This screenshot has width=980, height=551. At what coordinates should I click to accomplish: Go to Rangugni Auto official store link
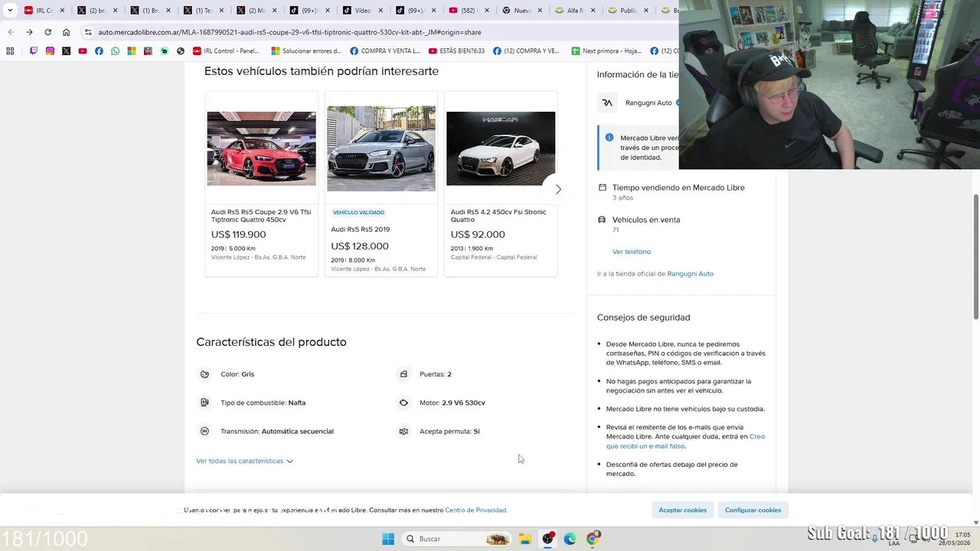690,274
